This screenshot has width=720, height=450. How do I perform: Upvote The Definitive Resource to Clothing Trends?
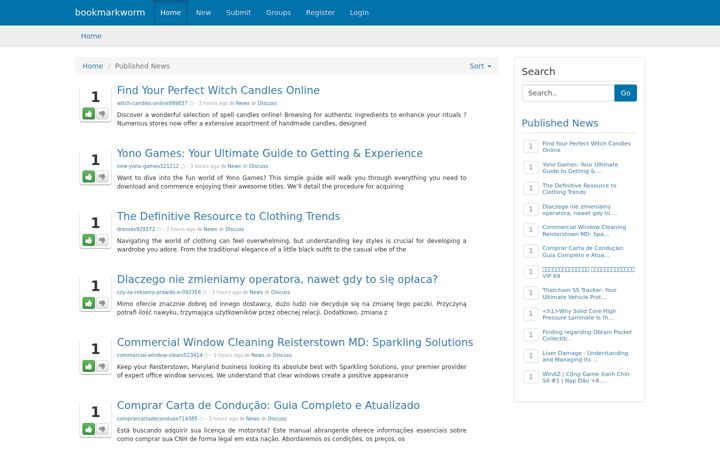[89, 240]
